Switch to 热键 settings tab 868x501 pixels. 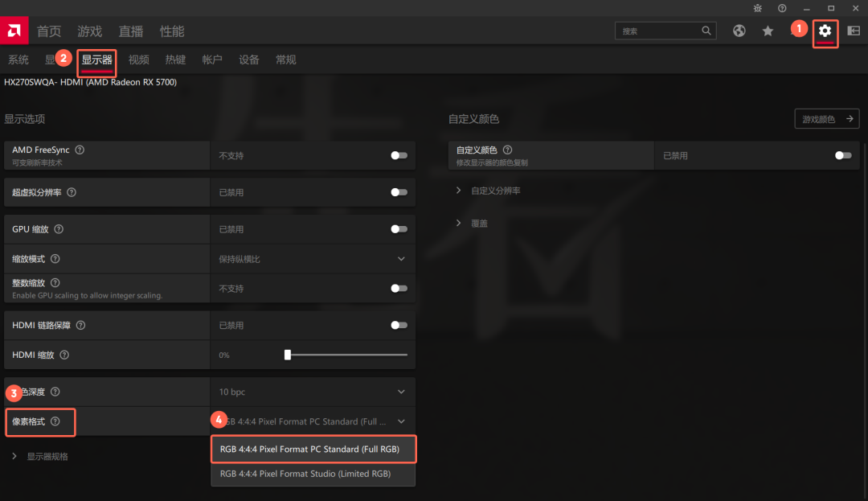pyautogui.click(x=175, y=60)
